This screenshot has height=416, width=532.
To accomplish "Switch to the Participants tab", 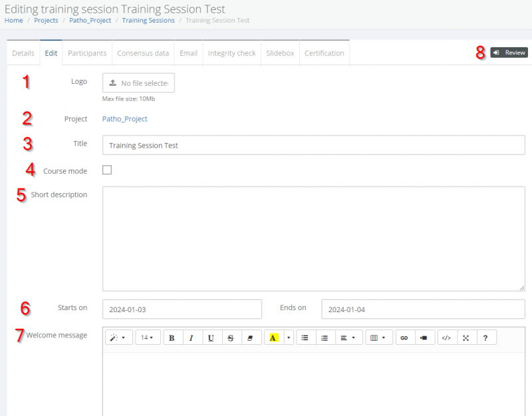I will click(x=87, y=53).
